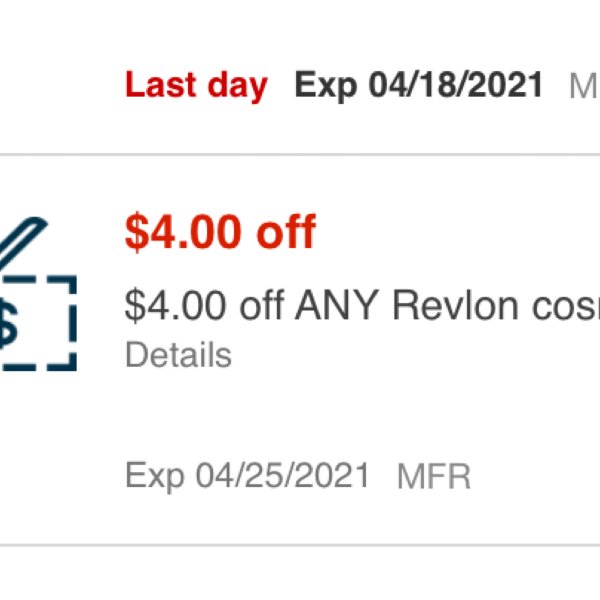The width and height of the screenshot is (600, 600).
Task: Click the MFR manufacturer coupon label
Action: coord(434,476)
